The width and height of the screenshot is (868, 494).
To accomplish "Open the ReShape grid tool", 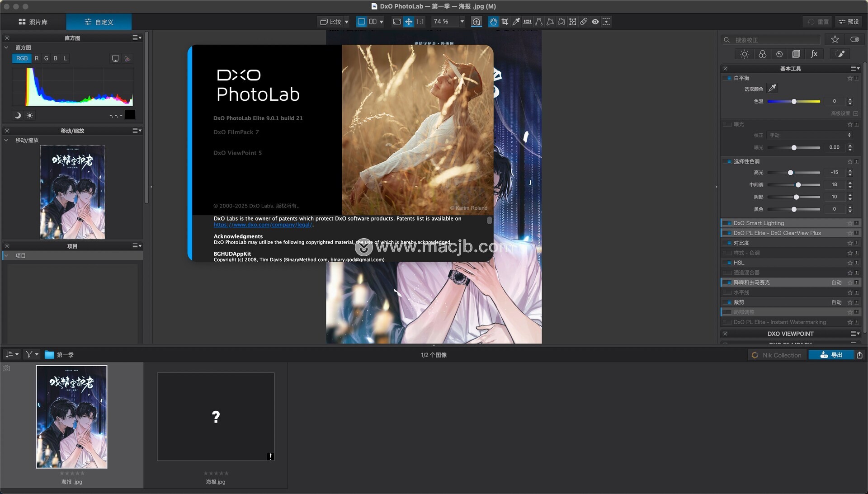I will 573,22.
